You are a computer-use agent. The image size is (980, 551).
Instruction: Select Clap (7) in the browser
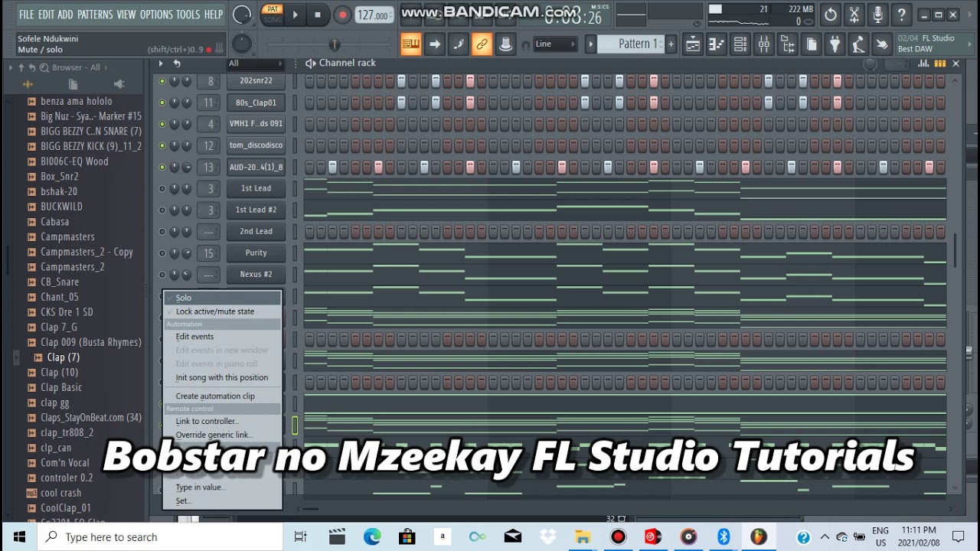[x=63, y=357]
